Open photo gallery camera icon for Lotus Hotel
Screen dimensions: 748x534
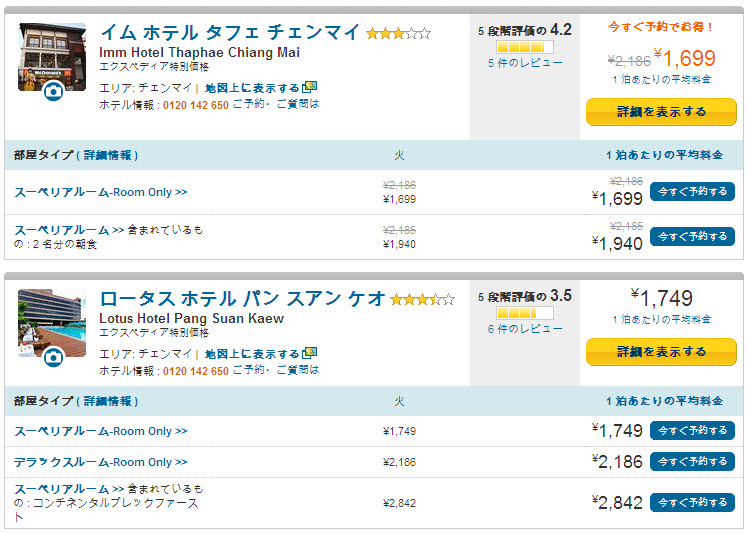[x=53, y=357]
